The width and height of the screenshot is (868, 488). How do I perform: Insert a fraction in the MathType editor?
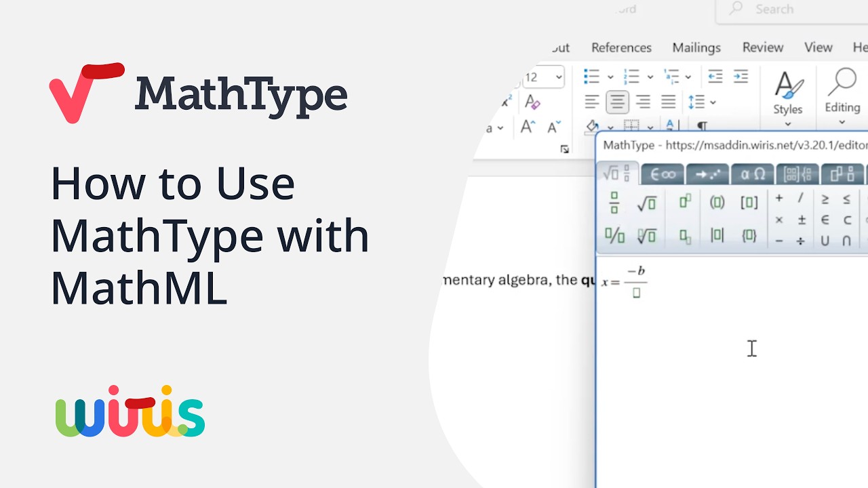click(614, 202)
